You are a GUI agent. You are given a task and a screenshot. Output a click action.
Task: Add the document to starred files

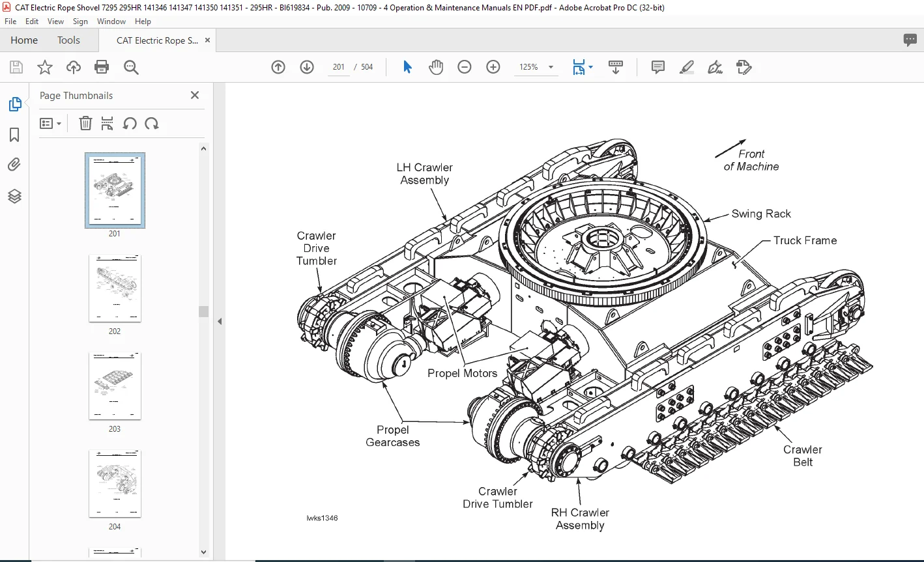[x=44, y=67]
